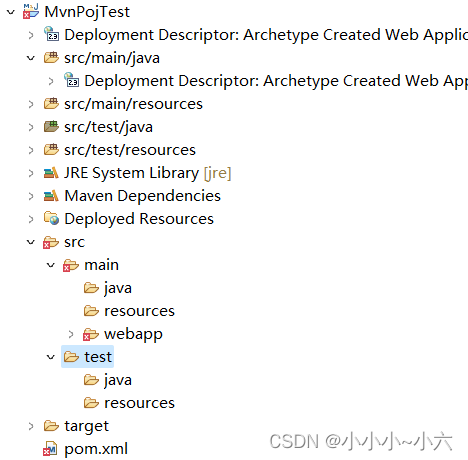Viewport: 468px width, 460px height.
Task: Select the java folder label under test
Action: pyautogui.click(x=118, y=380)
